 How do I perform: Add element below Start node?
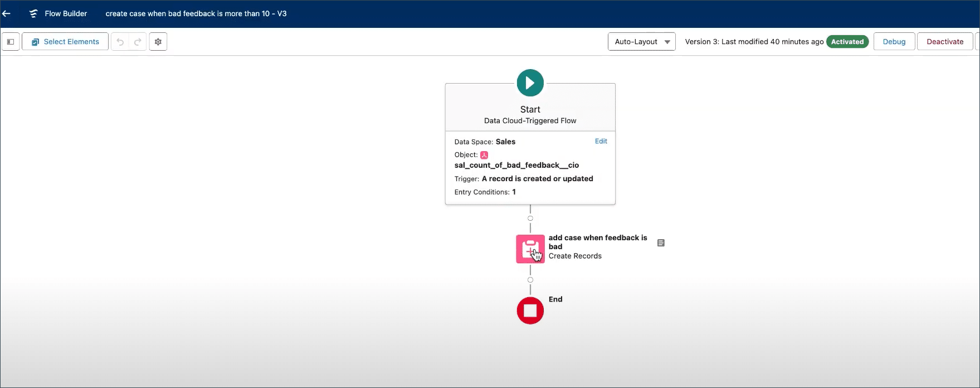click(530, 219)
